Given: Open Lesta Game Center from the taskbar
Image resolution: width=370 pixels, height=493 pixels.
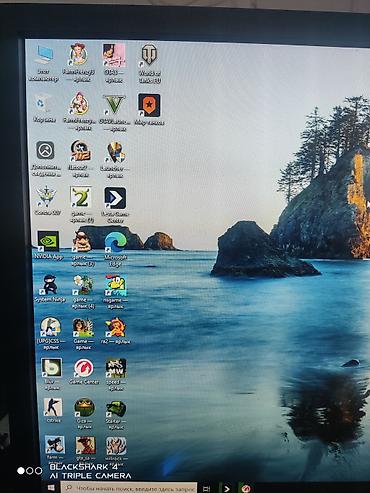Looking at the screenshot, I should (x=227, y=489).
